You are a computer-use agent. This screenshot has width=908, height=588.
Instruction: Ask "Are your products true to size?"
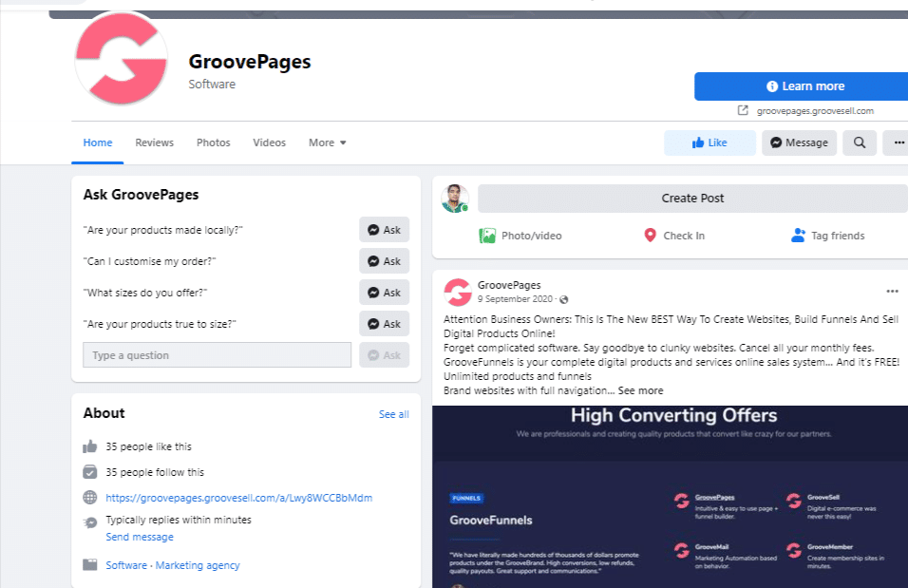click(384, 323)
